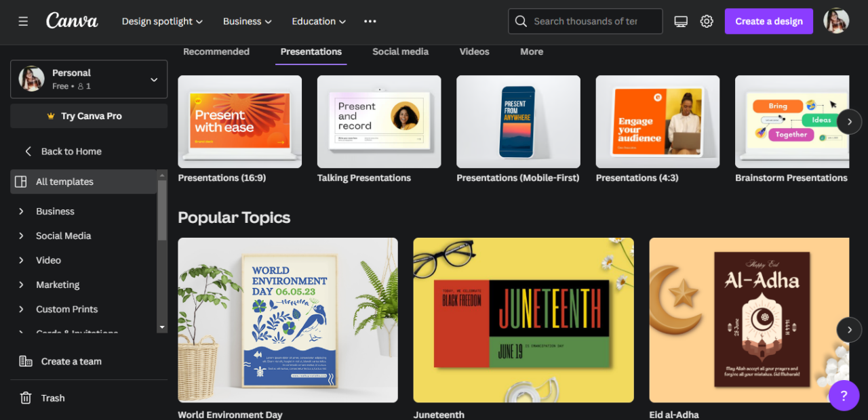868x420 pixels.
Task: Open the Education menu
Action: [x=318, y=21]
